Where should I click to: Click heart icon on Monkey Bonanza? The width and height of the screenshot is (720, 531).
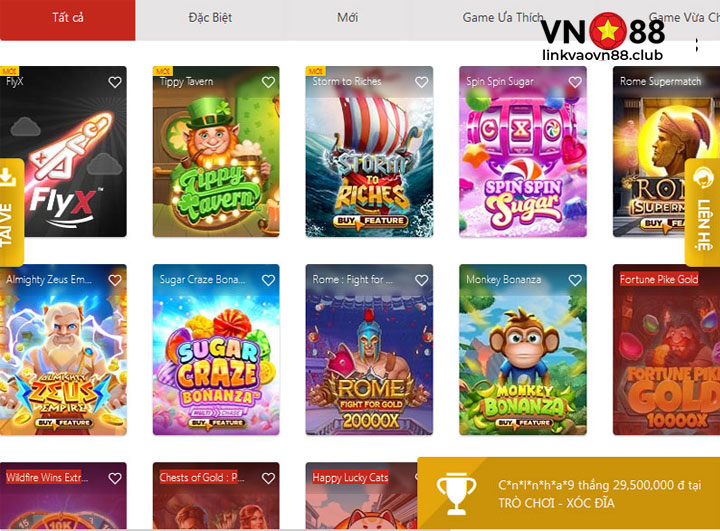[x=575, y=280]
